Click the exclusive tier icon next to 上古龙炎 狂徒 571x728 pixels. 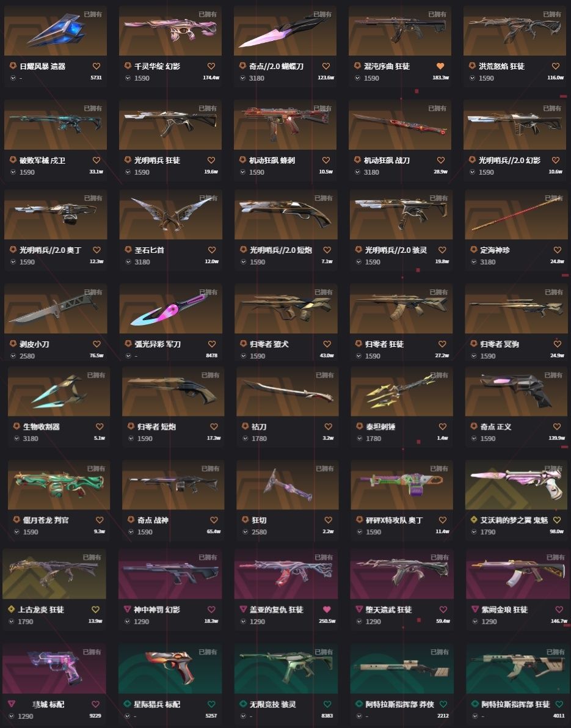[x=11, y=609]
